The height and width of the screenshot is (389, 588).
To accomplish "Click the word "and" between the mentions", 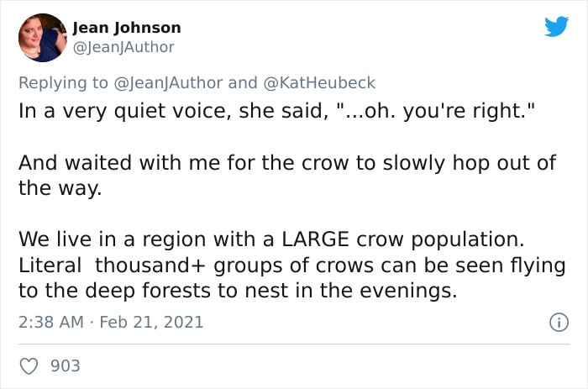I will tap(243, 82).
